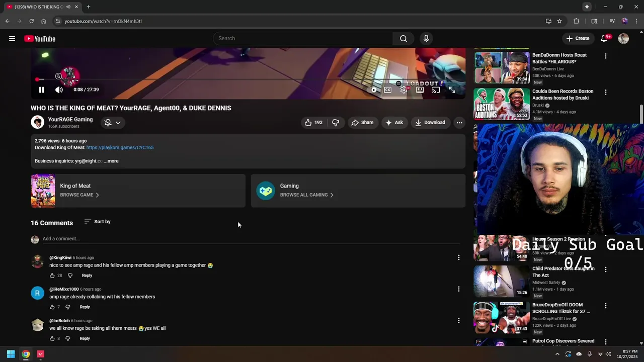
Task: Pause the video
Action: tap(42, 90)
